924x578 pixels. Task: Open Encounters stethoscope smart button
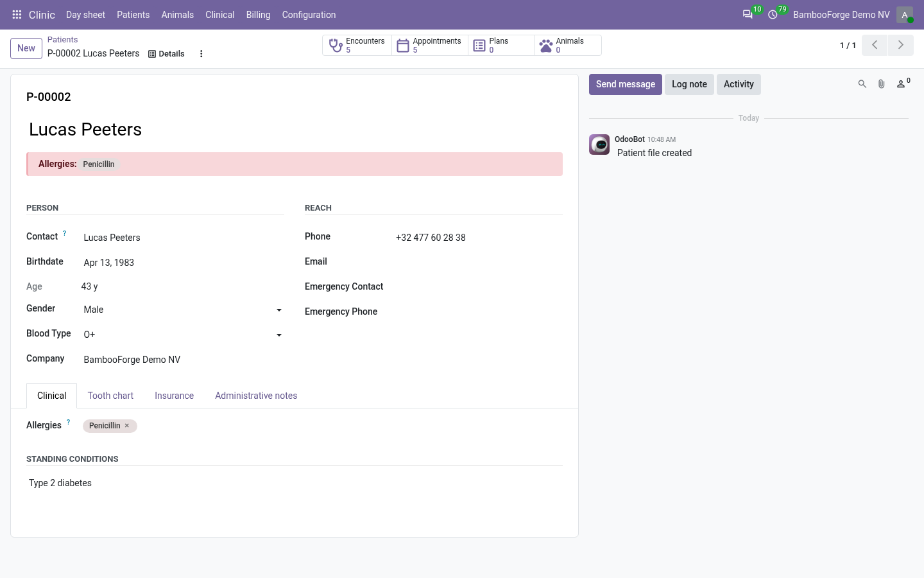point(357,46)
